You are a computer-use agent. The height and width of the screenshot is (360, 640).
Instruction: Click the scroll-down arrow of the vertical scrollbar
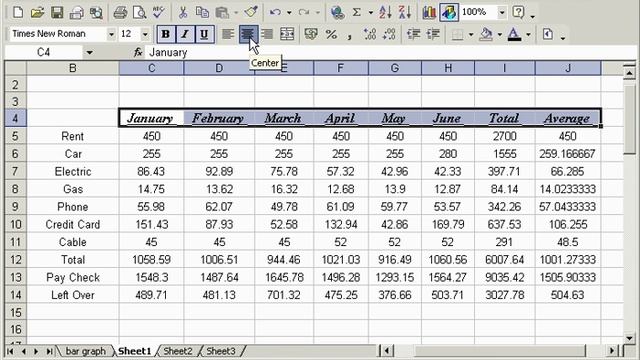(x=629, y=338)
